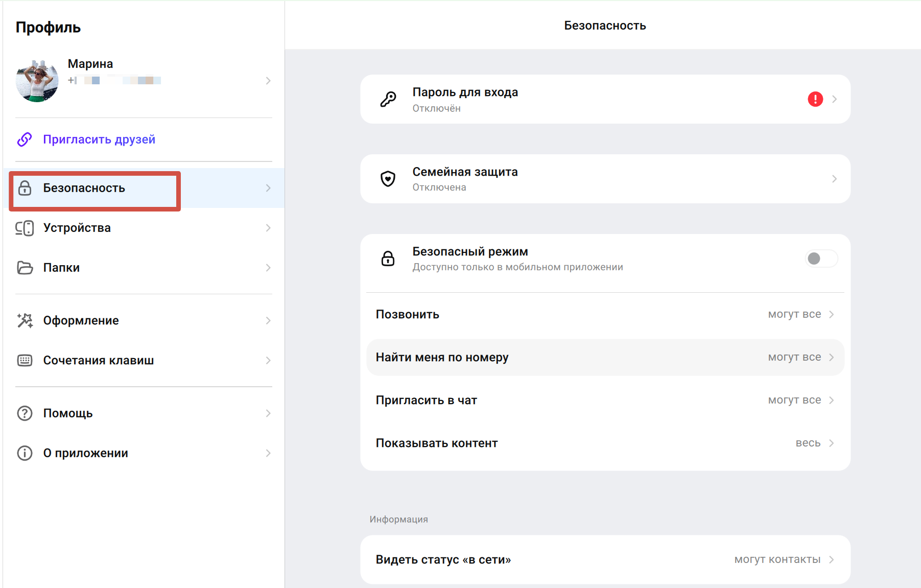Expand Показывать контент options chevron
The width and height of the screenshot is (921, 588).
coord(831,443)
